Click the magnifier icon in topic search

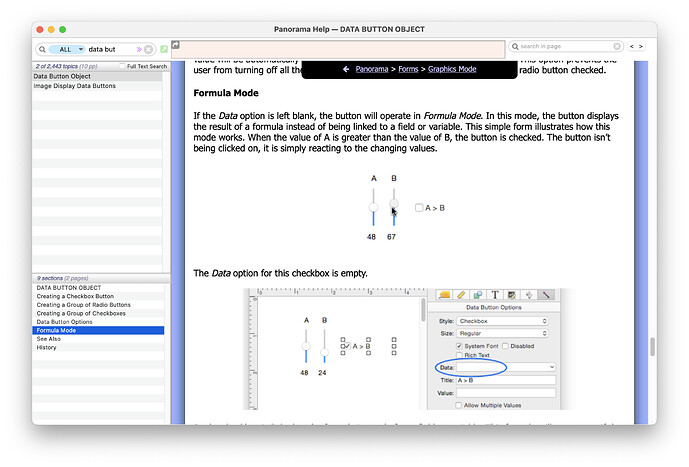(x=42, y=49)
